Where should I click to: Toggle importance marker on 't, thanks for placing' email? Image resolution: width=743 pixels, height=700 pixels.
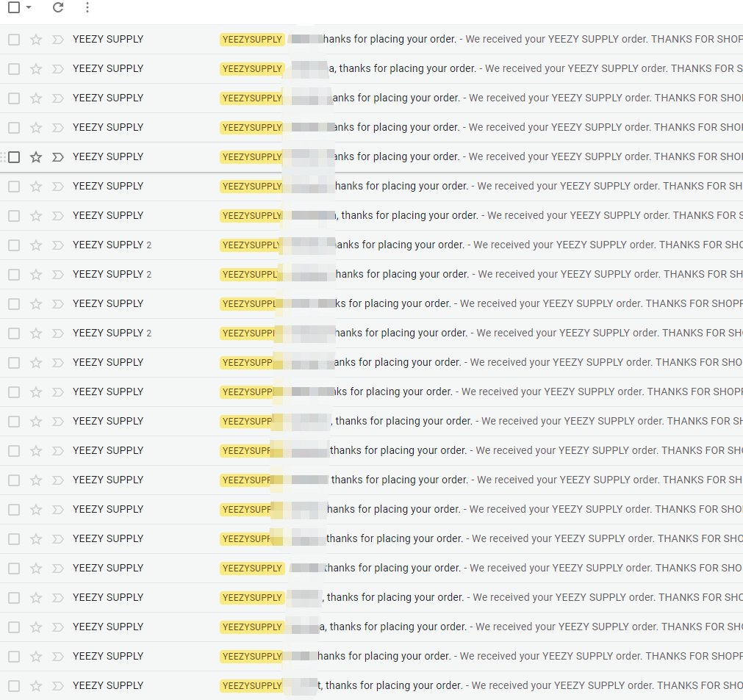58,685
